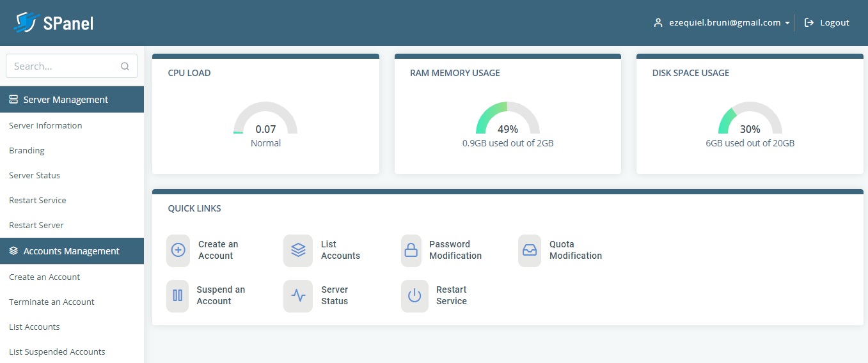Open Create an Account in the sidebar
The image size is (868, 363).
tap(45, 277)
